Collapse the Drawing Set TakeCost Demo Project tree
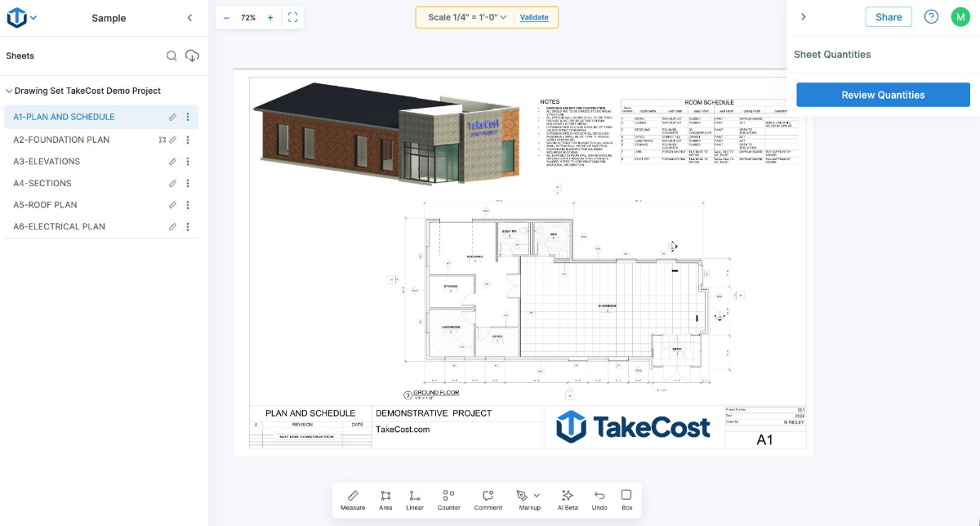 [x=8, y=91]
